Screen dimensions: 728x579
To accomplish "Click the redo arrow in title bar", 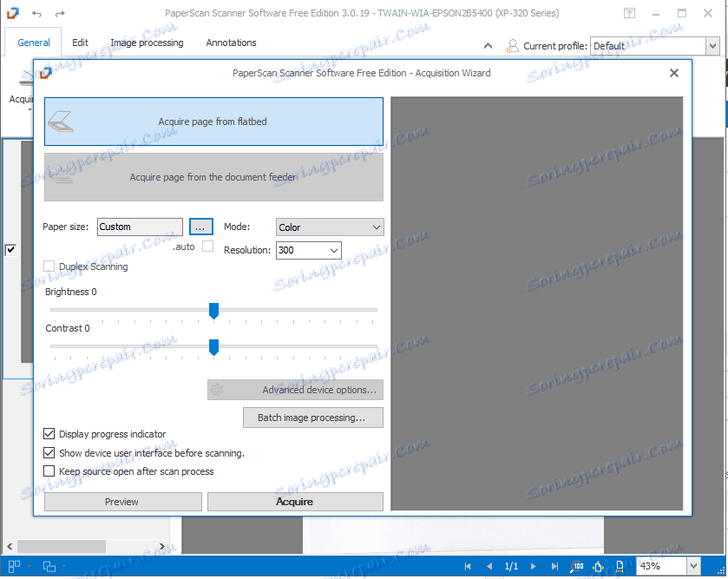I will coord(60,14).
